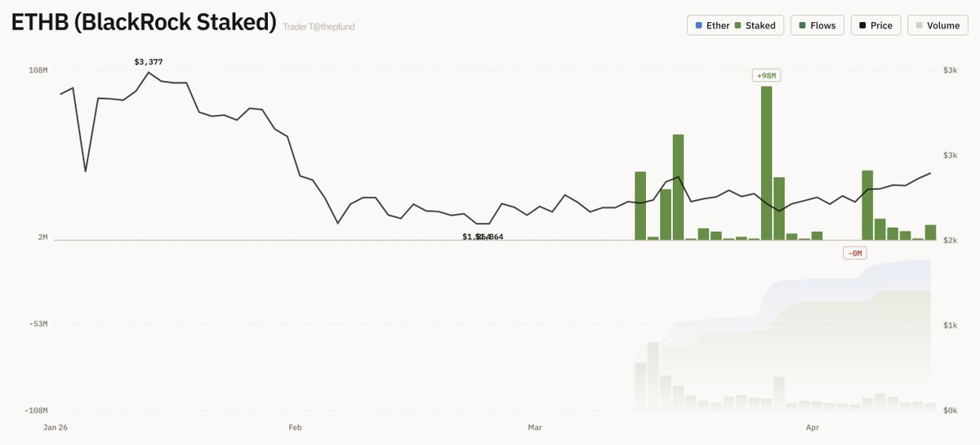Click the Apr date axis label
Screen dimensions: 980x445
click(x=813, y=427)
